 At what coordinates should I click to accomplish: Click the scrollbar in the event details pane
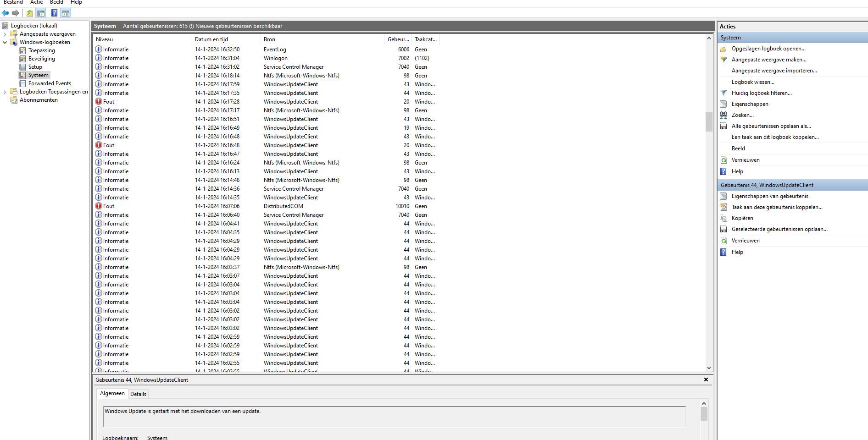[x=704, y=414]
